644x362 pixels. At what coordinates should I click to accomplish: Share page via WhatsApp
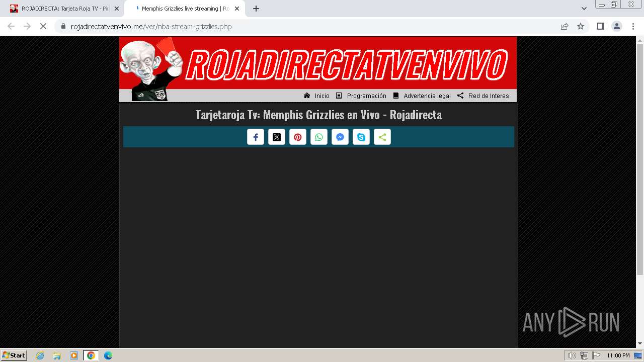click(319, 137)
